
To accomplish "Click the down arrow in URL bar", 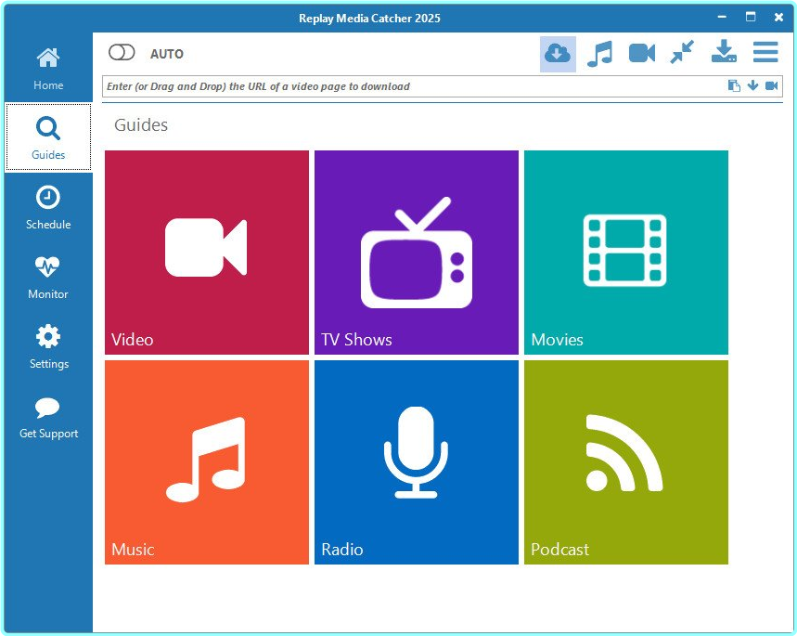I will click(x=753, y=86).
